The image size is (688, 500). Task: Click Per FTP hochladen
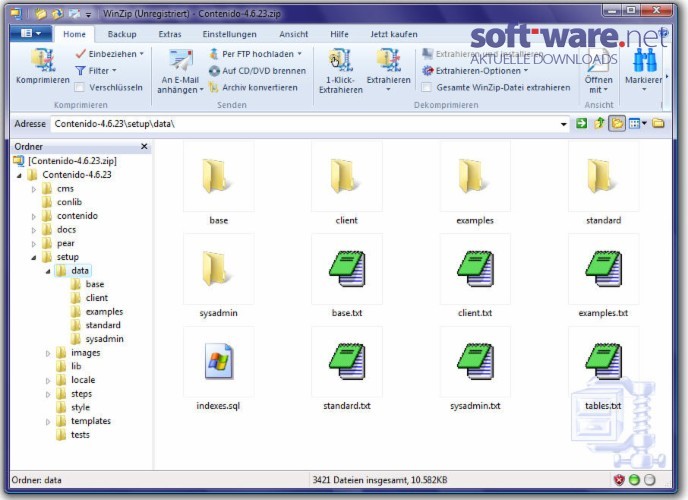255,54
